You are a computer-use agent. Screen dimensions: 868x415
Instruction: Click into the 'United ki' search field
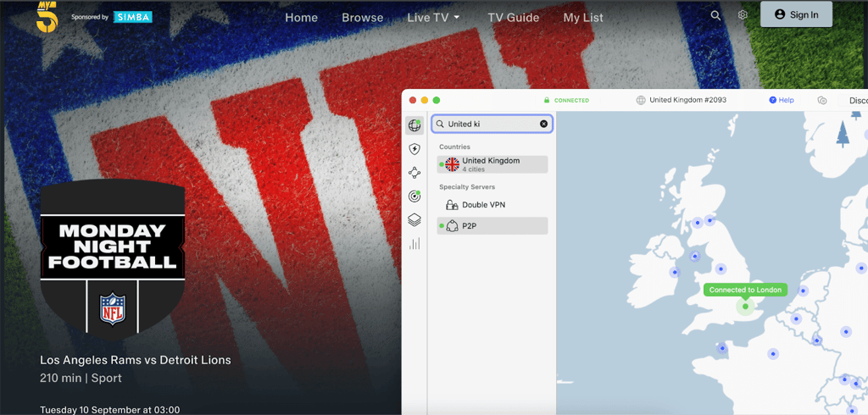tap(492, 124)
